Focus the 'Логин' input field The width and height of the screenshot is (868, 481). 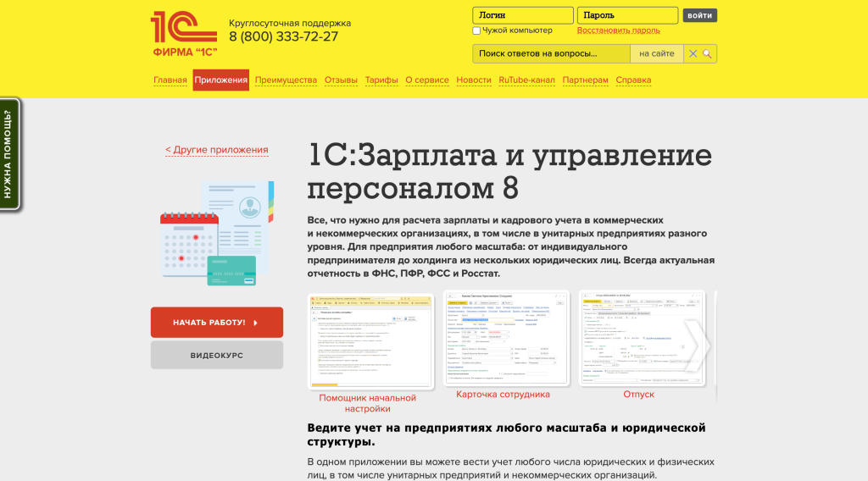pos(522,15)
